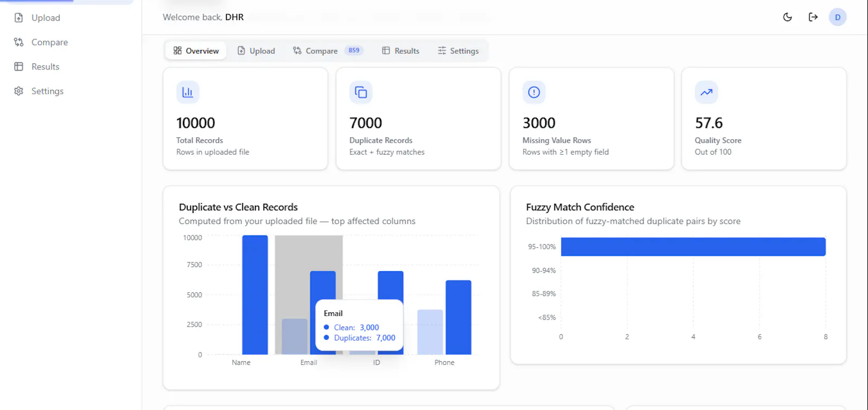Click the Name x-axis label
This screenshot has height=410, width=868.
(x=241, y=363)
